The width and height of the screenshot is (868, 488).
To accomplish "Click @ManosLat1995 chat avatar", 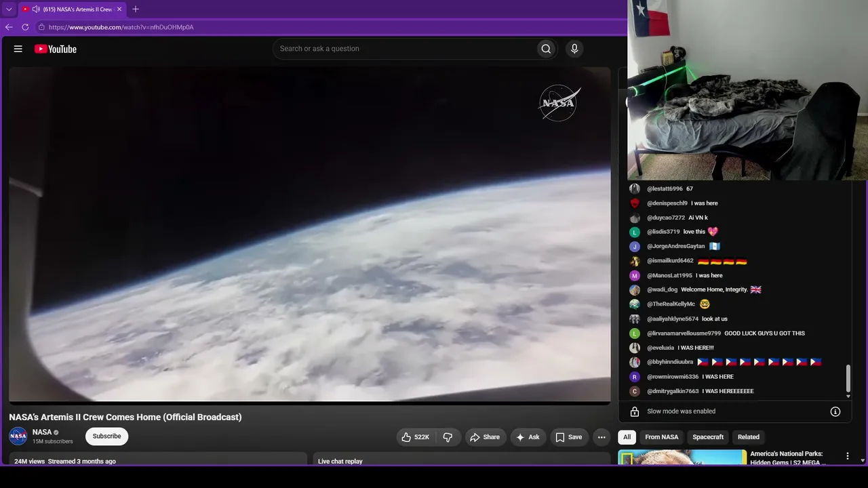I will tap(635, 276).
